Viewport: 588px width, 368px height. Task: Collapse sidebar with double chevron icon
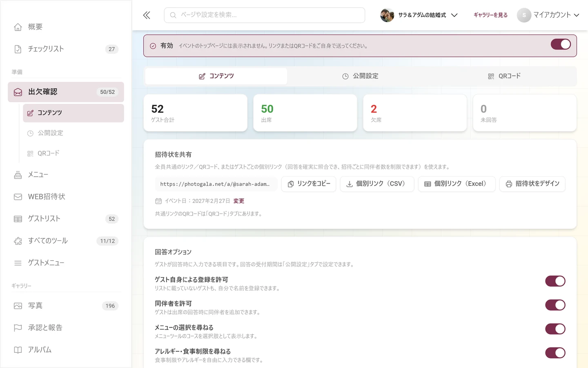(147, 15)
